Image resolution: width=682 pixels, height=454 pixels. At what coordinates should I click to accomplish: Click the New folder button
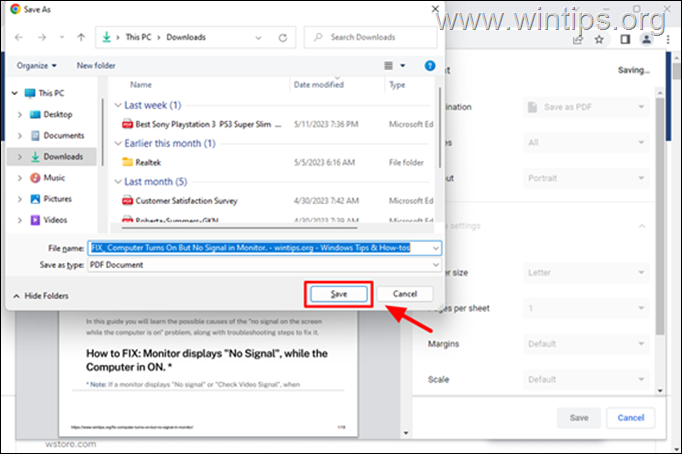96,66
